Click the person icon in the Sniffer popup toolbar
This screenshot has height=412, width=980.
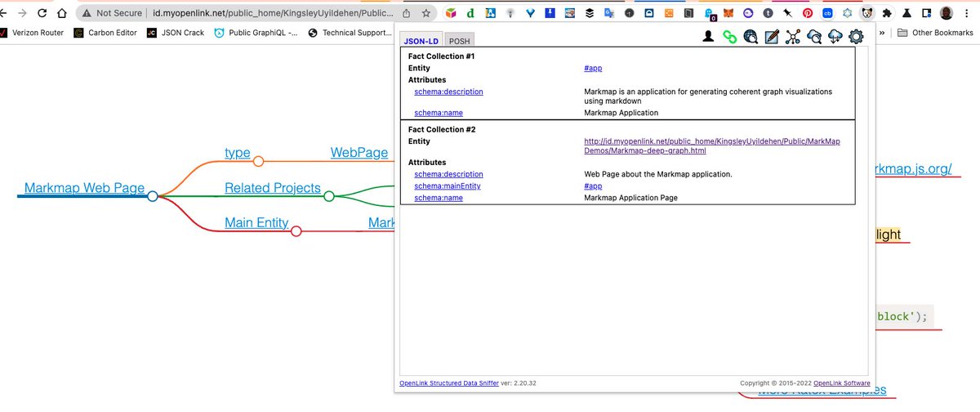(x=709, y=36)
